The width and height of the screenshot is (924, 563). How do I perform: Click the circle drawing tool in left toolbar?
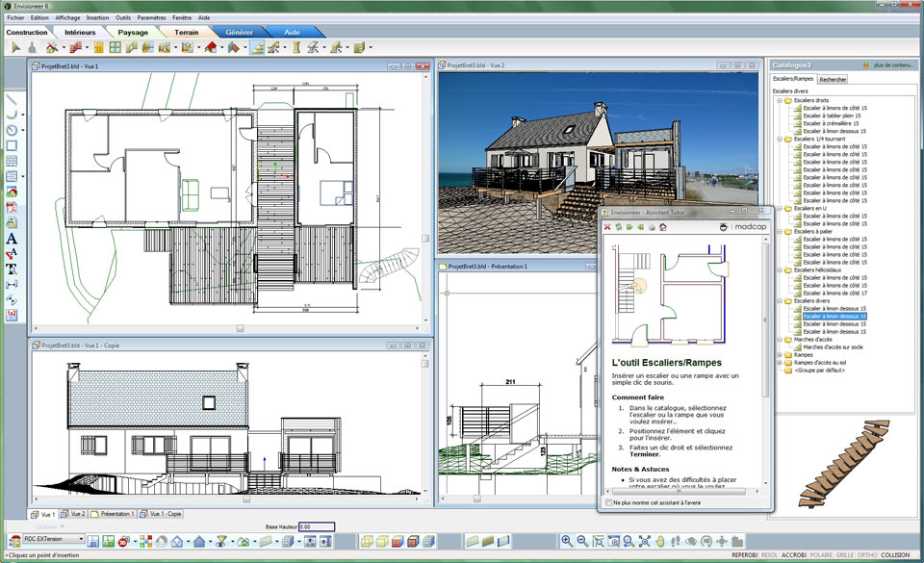12,130
